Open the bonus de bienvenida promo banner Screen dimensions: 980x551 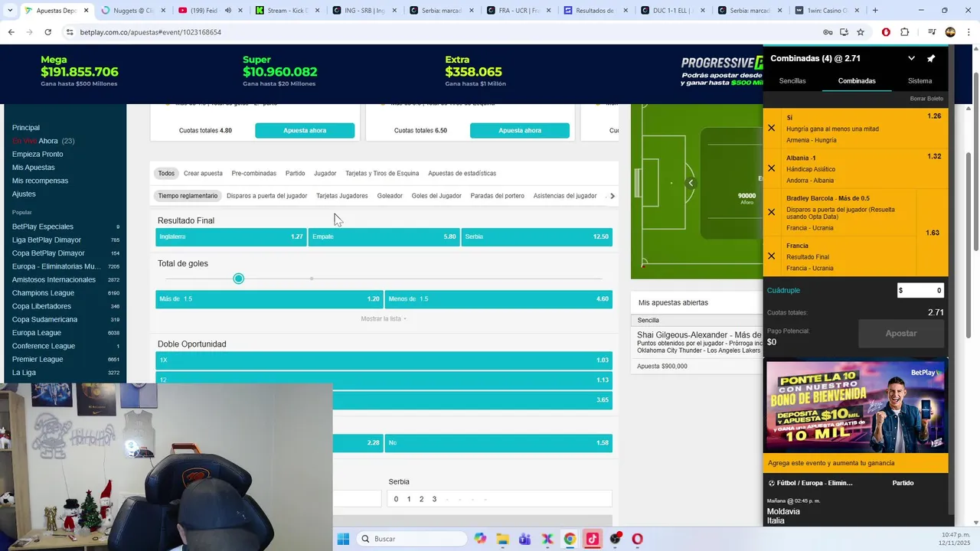coord(856,406)
